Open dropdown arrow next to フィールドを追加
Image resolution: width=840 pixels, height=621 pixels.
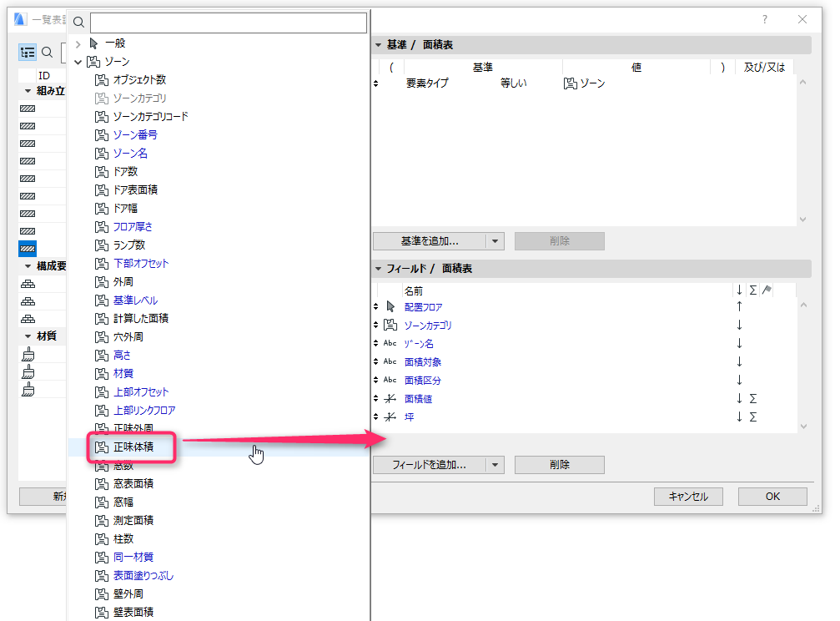[495, 465]
